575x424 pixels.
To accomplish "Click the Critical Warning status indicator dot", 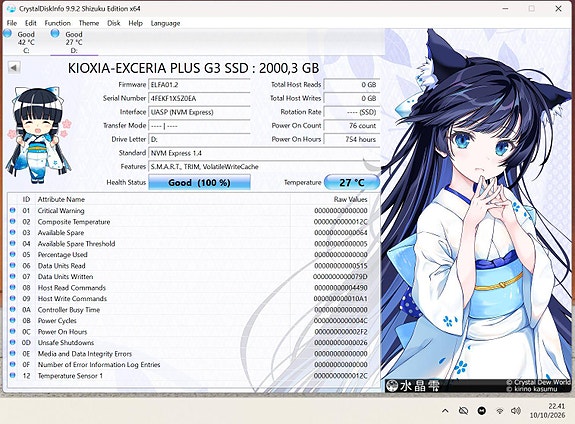I will pyautogui.click(x=13, y=211).
